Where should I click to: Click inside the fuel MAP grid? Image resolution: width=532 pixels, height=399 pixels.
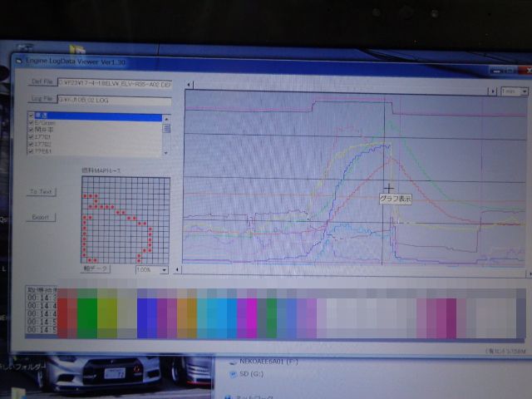[125, 219]
